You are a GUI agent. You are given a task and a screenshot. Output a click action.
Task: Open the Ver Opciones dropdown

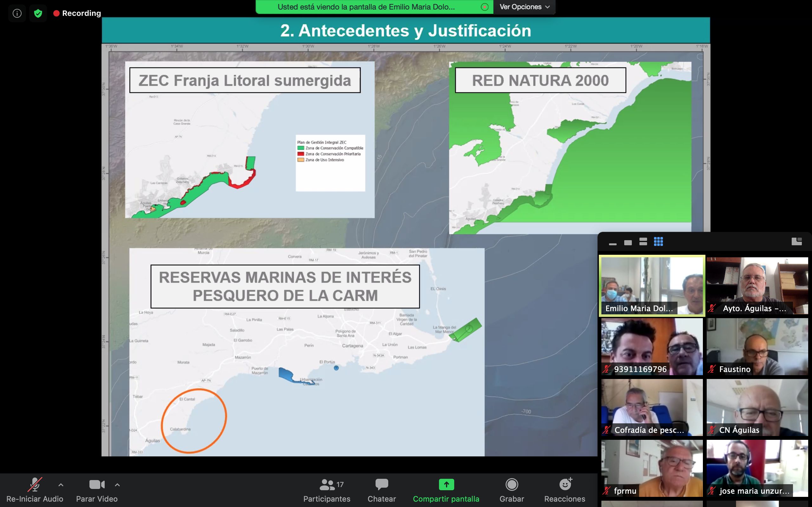524,6
